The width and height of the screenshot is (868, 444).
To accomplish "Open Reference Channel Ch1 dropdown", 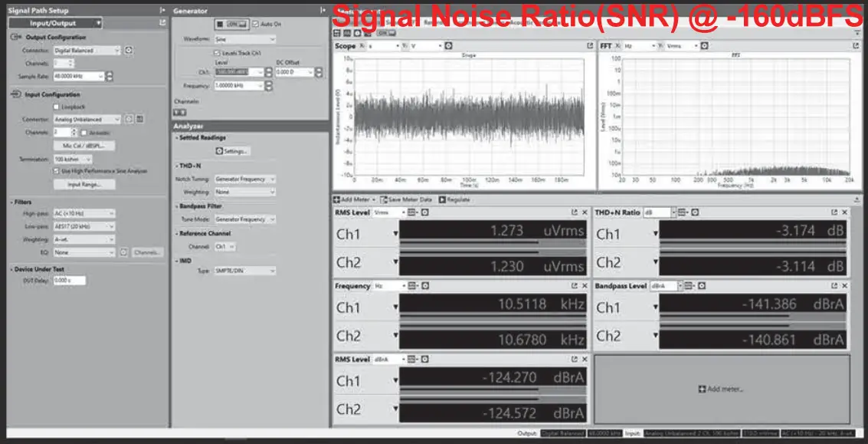I will [224, 247].
